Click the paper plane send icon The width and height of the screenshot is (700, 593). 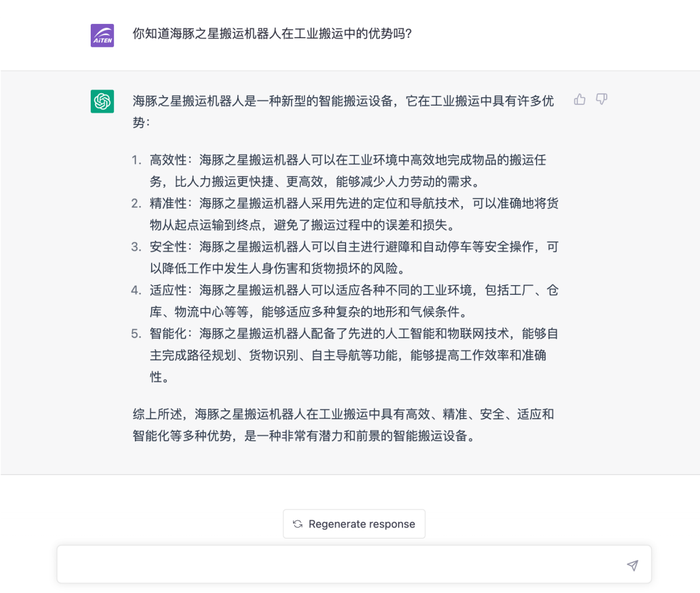pyautogui.click(x=632, y=565)
